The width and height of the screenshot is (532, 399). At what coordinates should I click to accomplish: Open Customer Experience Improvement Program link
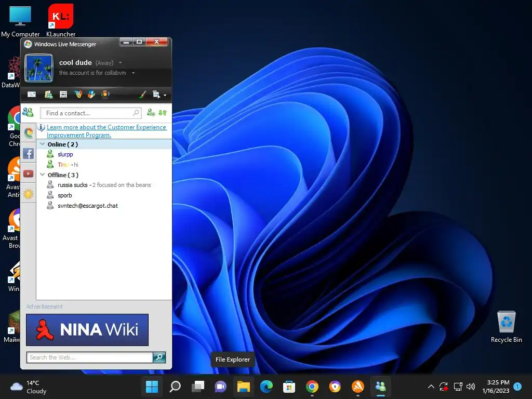click(x=106, y=131)
